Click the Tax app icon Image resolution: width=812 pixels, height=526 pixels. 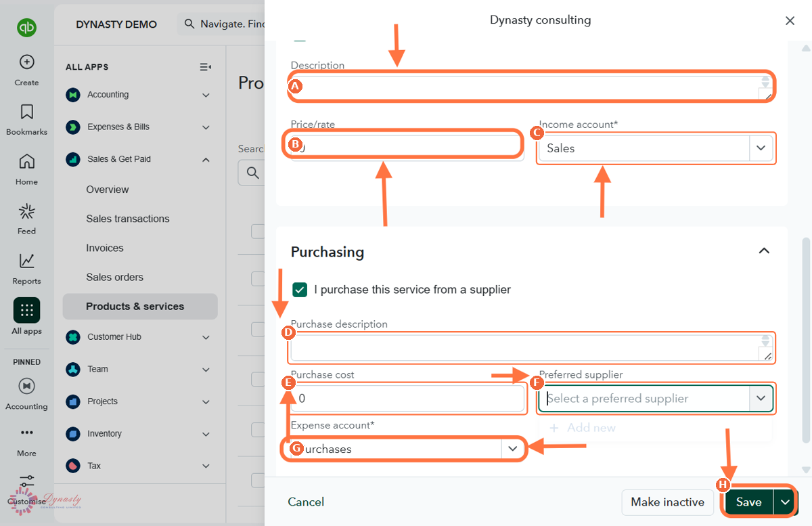73,466
